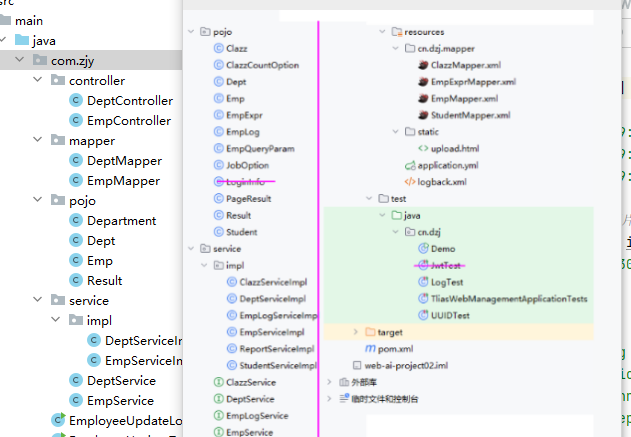Click the ClazzMapper.xml file icon
The image size is (631, 437).
[x=422, y=65]
